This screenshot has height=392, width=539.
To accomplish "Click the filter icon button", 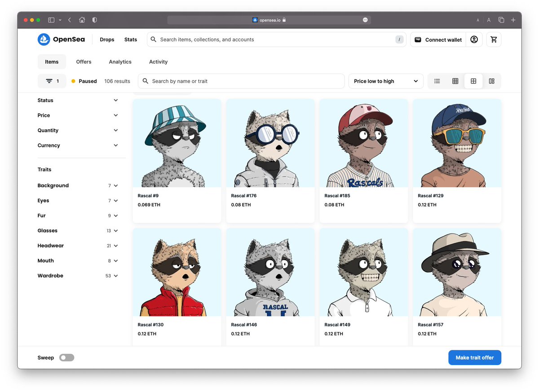I will point(52,81).
